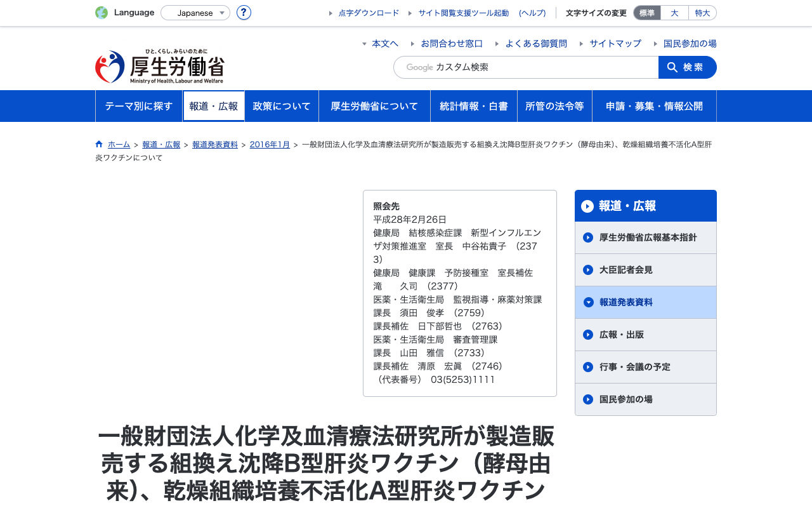
Task: Click the blue 検索 search button
Action: pos(688,67)
